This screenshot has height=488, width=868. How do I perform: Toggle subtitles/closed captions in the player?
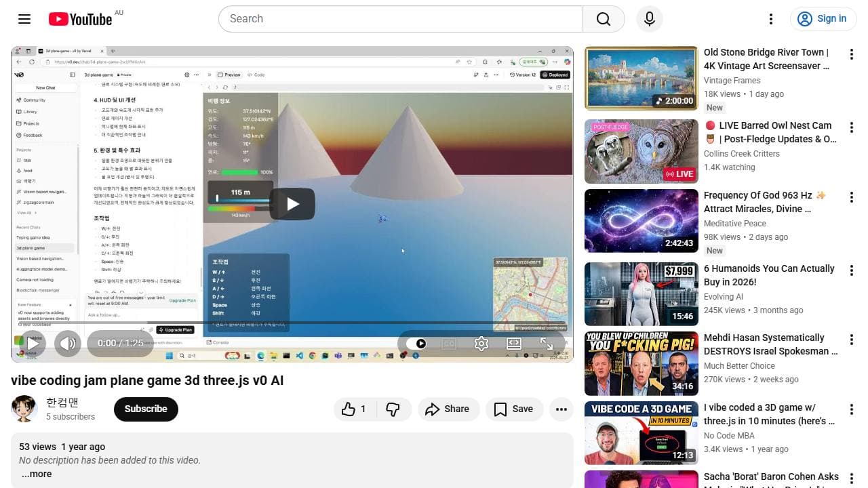[449, 344]
